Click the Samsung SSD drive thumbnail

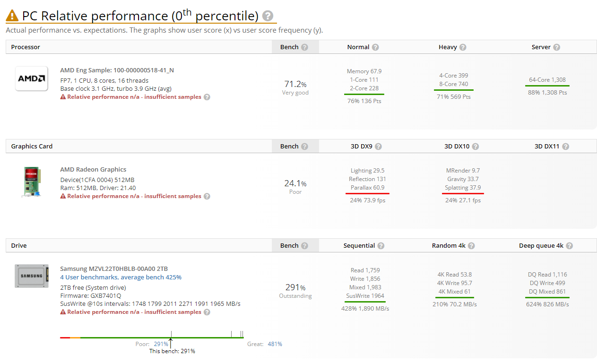(x=32, y=276)
